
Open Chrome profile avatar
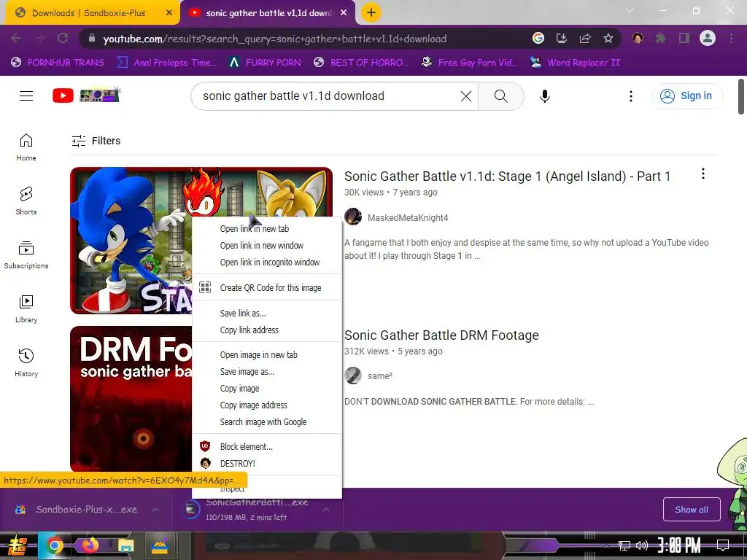[x=708, y=39]
